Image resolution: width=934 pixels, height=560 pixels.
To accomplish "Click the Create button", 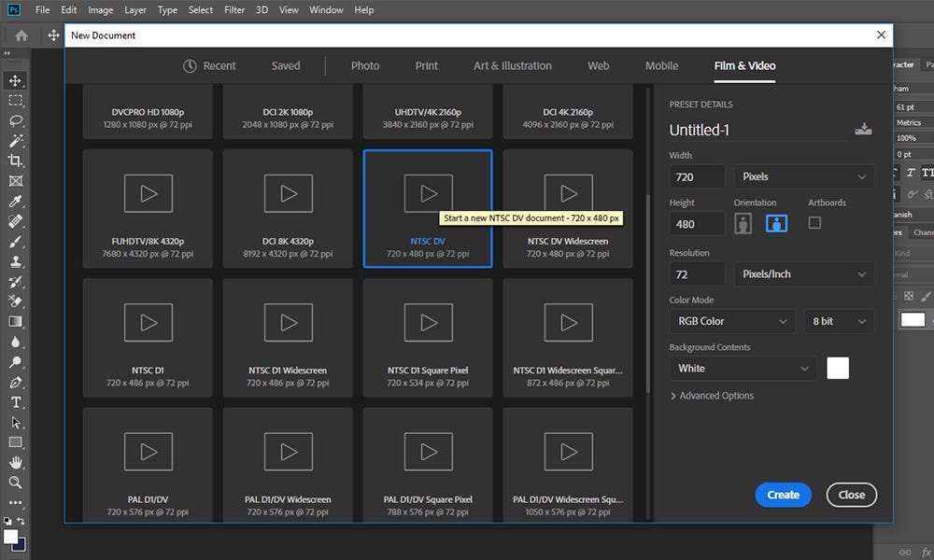I will (x=784, y=495).
